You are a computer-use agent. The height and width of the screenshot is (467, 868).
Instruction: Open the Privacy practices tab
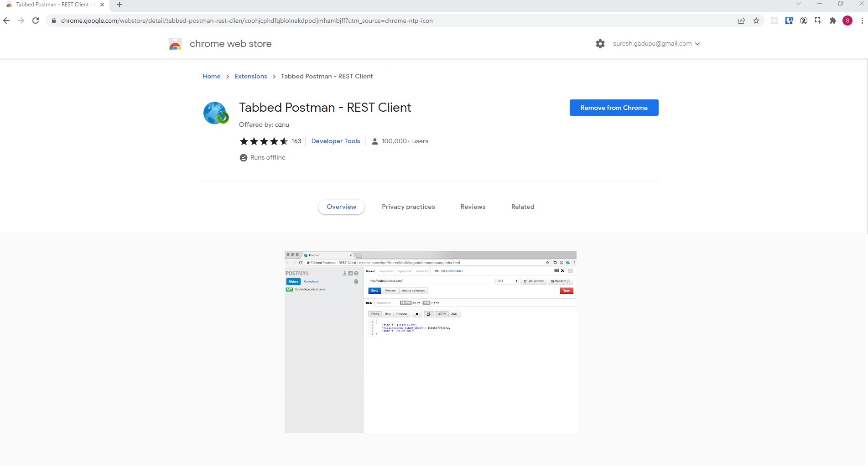point(408,207)
